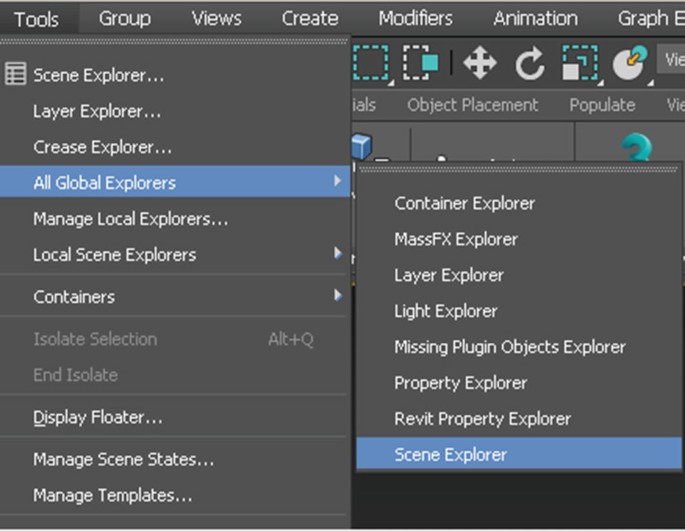
Task: Expand the Containers submenu arrow
Action: [x=338, y=297]
